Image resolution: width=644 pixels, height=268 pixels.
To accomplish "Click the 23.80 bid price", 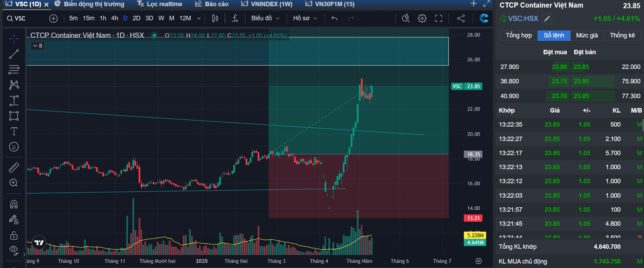I will 559,67.
